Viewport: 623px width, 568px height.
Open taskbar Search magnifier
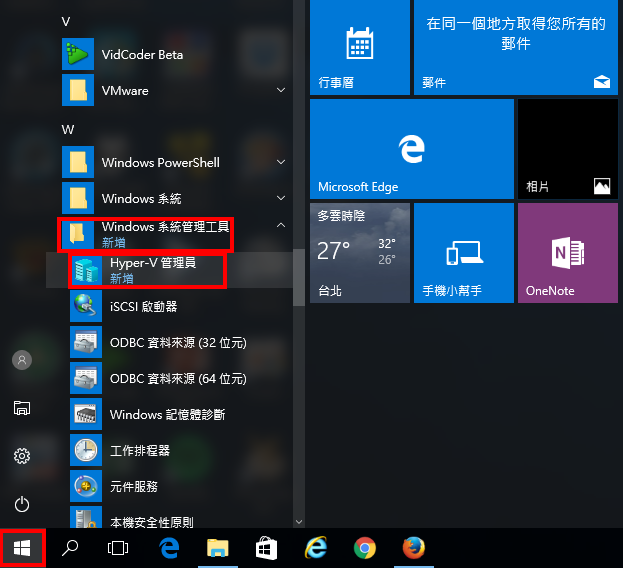[70, 548]
